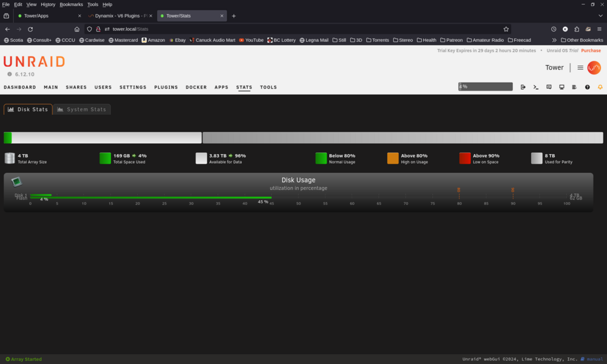Open the system info monitor icon

point(561,87)
